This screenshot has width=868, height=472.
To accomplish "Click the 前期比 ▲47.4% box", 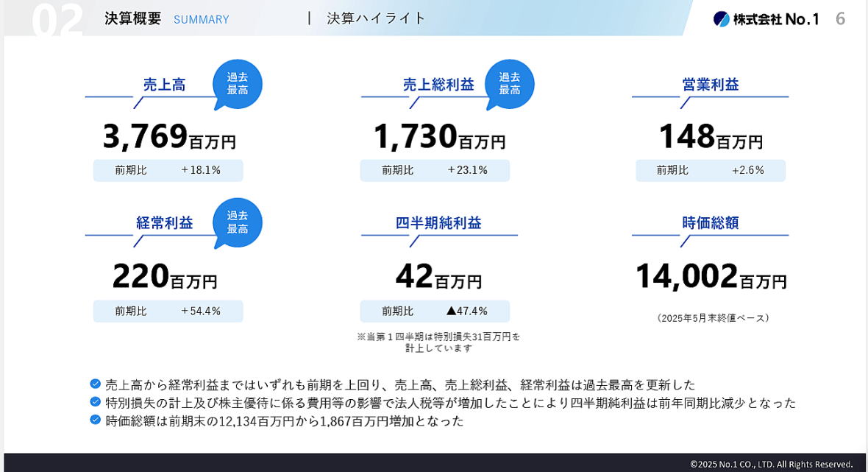I will (x=435, y=311).
